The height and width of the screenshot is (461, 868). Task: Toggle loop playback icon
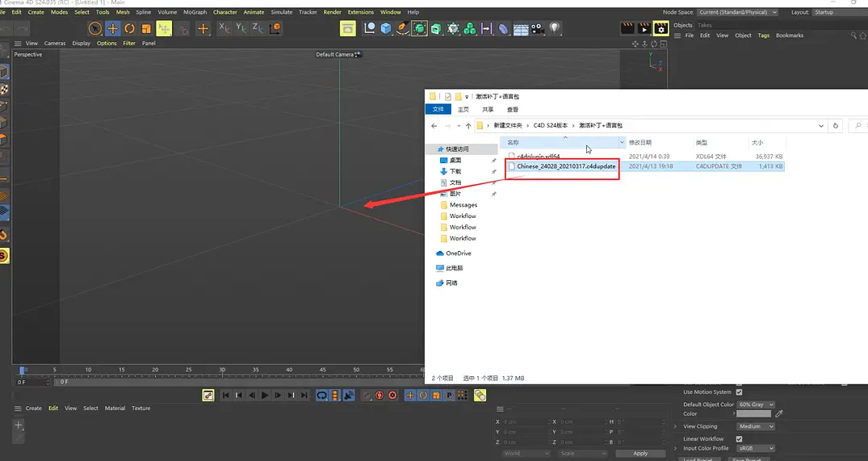coord(321,395)
